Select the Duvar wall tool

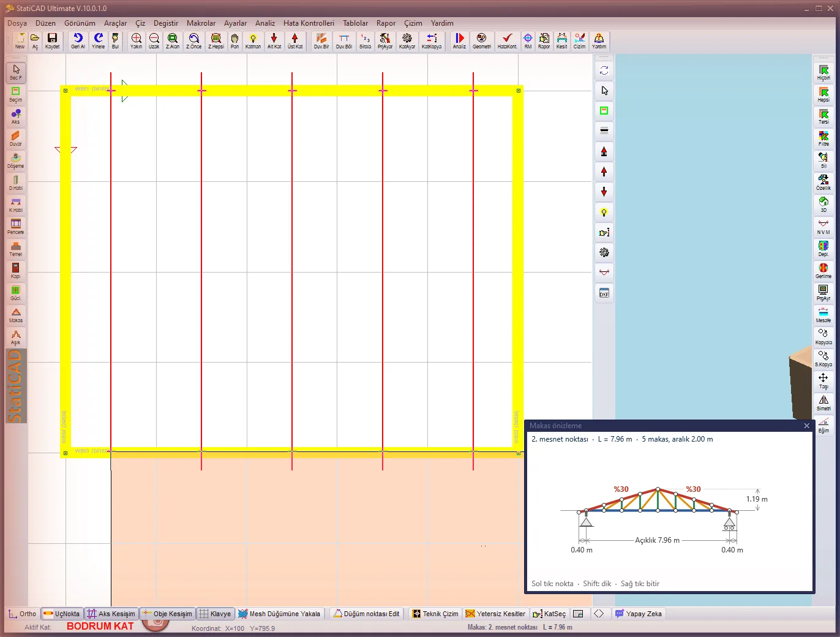(x=16, y=138)
